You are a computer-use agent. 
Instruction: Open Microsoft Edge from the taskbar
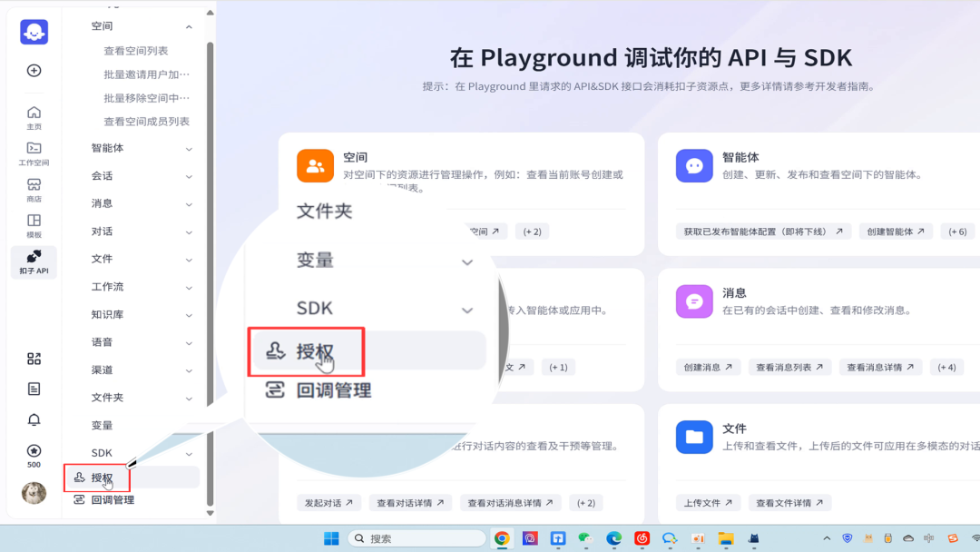coord(613,538)
